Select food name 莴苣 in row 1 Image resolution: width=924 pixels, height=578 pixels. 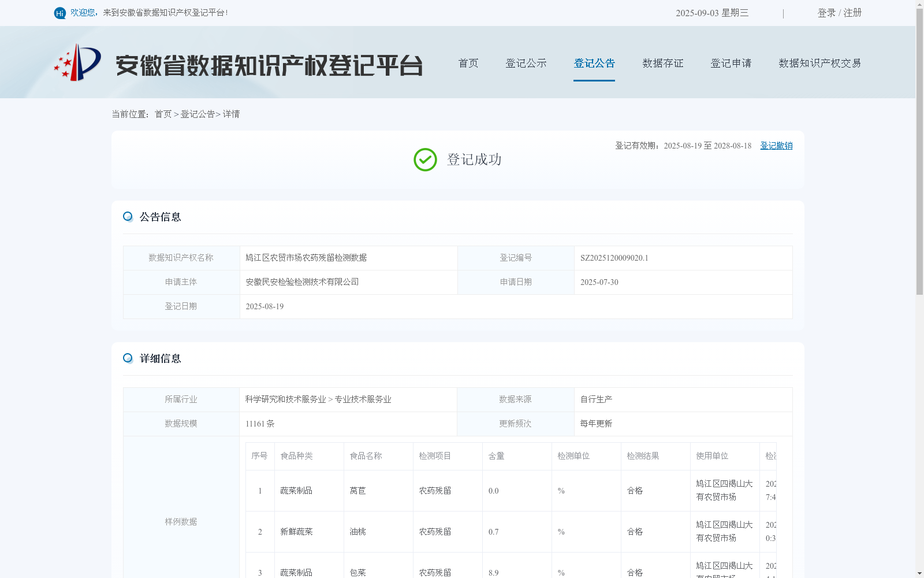click(357, 491)
